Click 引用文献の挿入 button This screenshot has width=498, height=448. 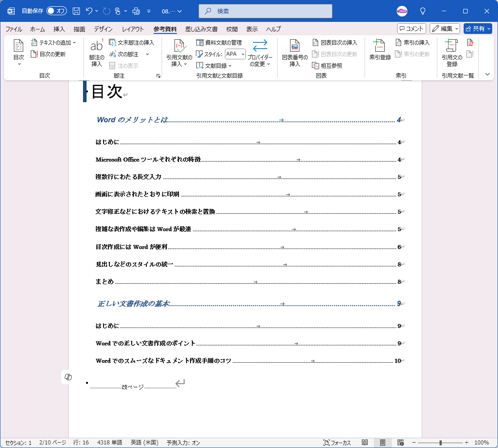click(179, 52)
